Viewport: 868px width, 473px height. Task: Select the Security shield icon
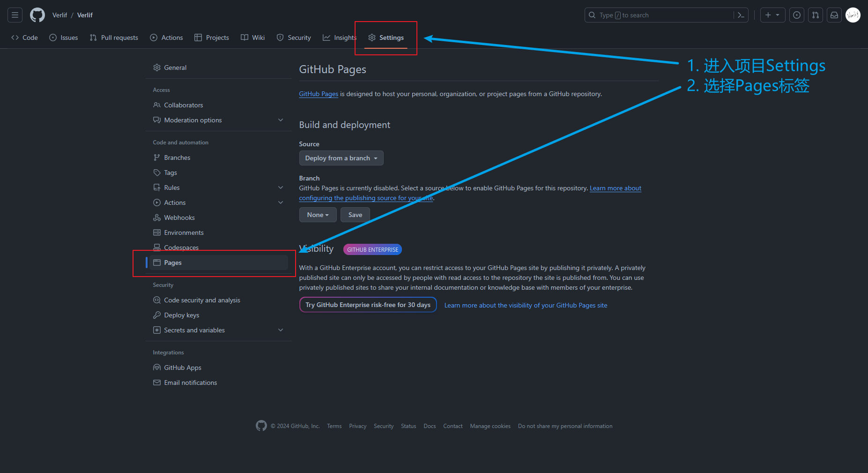(x=280, y=38)
